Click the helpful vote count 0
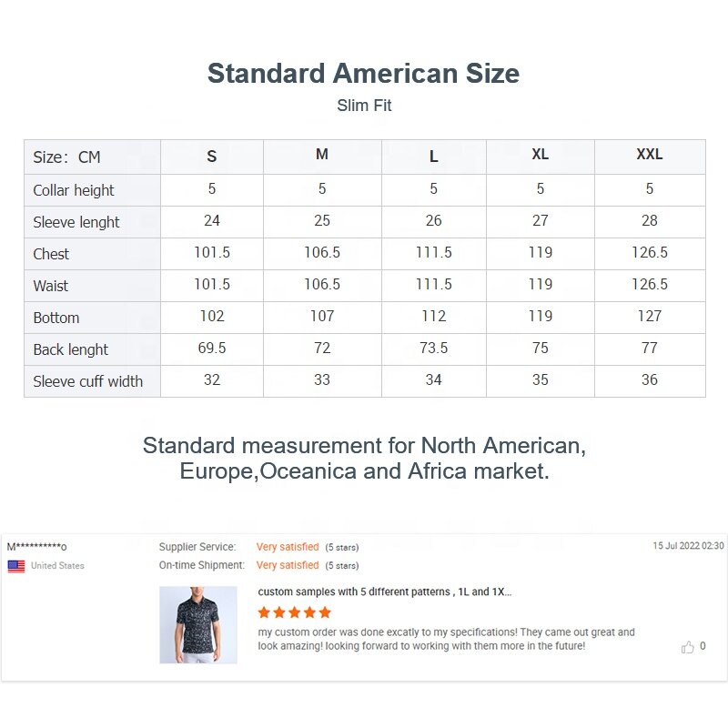The image size is (728, 728). (x=703, y=646)
